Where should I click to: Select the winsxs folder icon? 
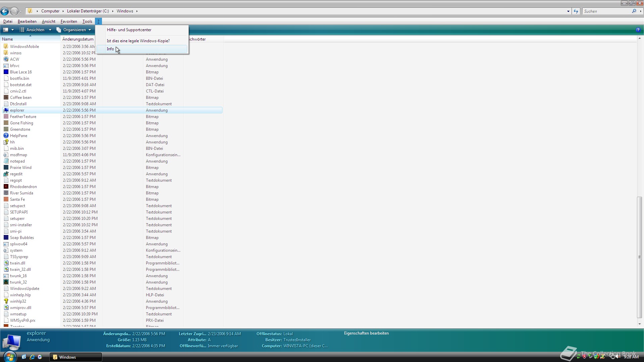point(6,53)
